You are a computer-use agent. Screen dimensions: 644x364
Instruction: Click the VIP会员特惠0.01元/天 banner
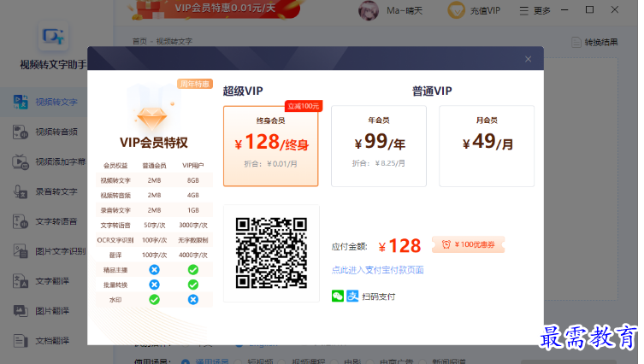pyautogui.click(x=216, y=9)
